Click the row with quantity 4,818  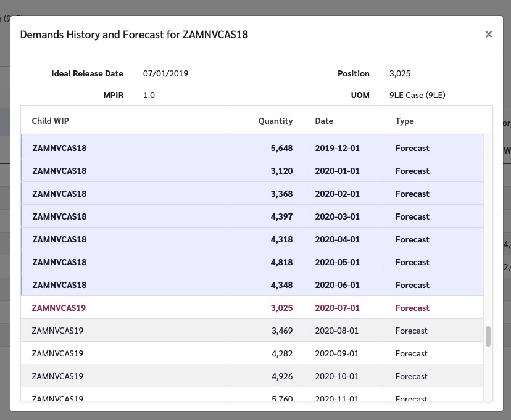[252, 262]
